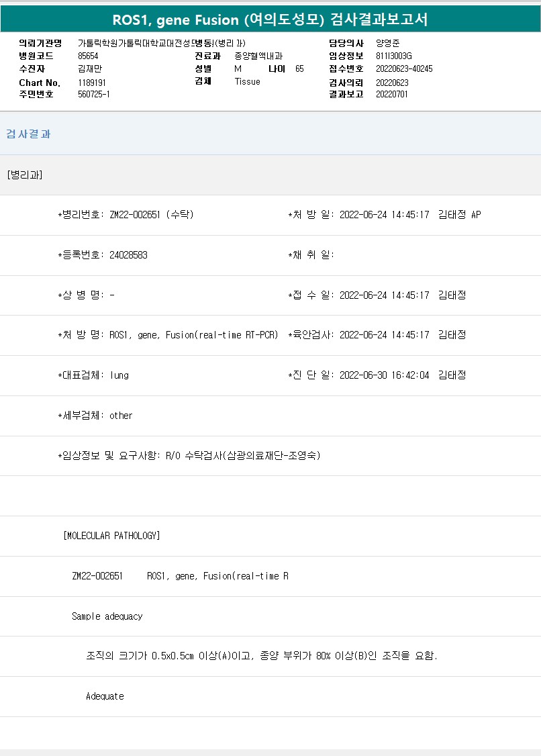This screenshot has width=541, height=756.
Task: Select the 진단일 2022-06-30 16:42:04 line
Action: pyautogui.click(x=377, y=375)
